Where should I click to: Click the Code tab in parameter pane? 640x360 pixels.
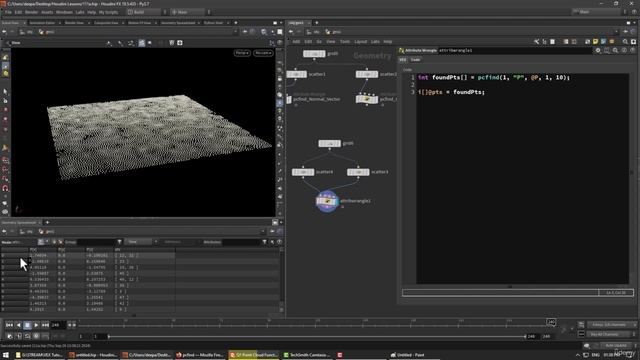coord(415,60)
